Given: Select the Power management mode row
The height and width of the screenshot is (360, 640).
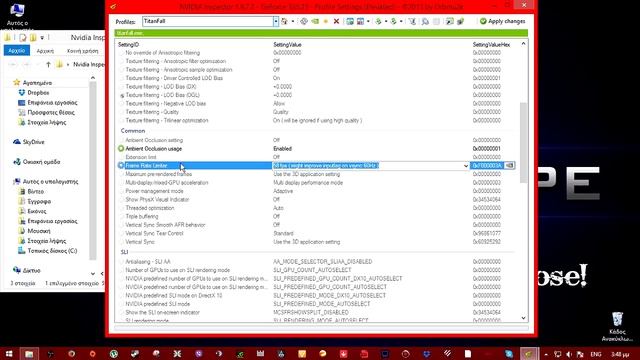Looking at the screenshot, I should (316, 191).
